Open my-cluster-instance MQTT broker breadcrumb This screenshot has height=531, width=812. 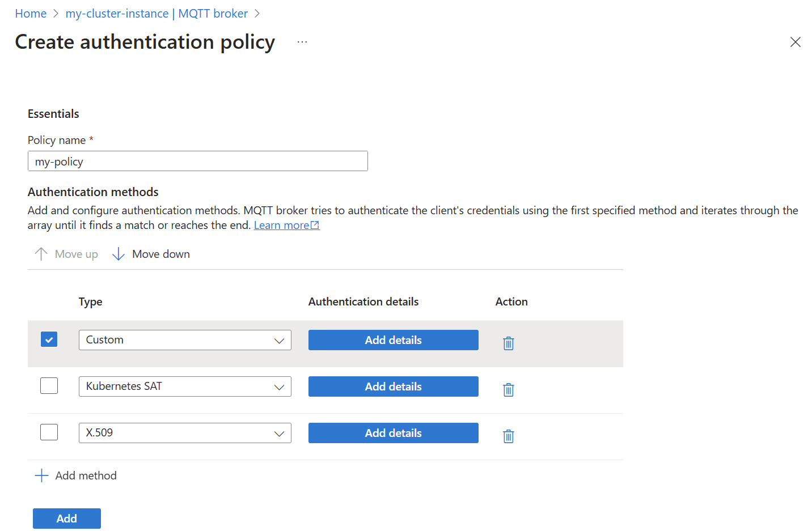pos(157,13)
